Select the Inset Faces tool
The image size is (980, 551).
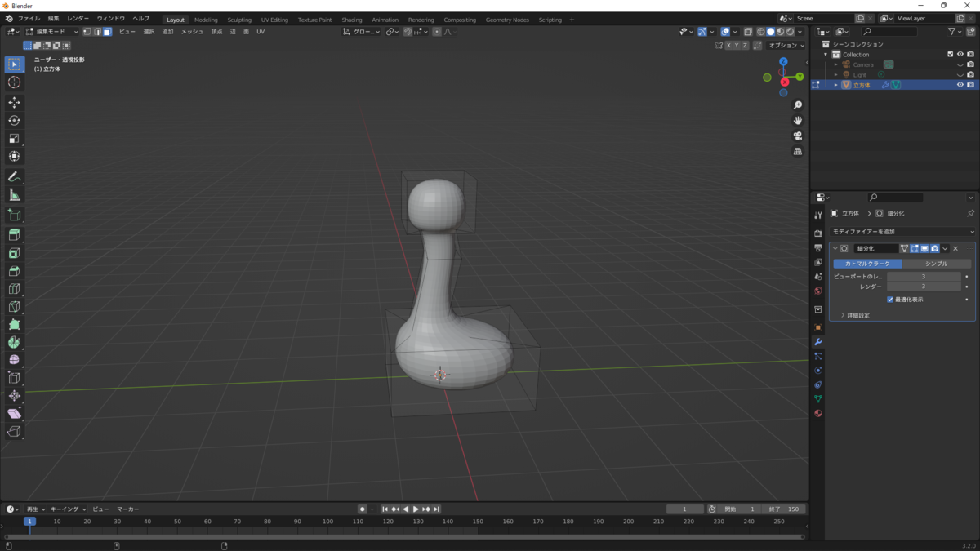tap(14, 253)
